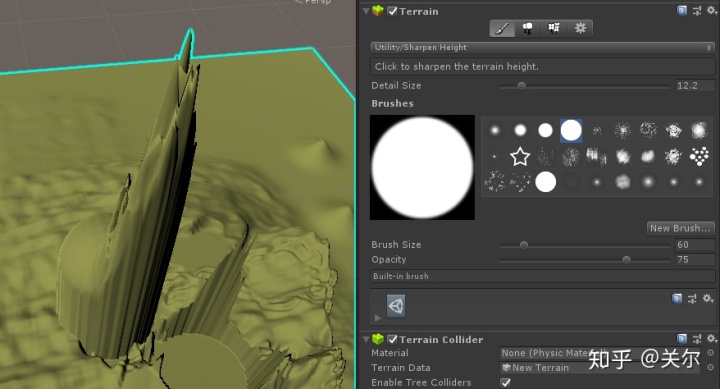Select the Paint Terrain brush tab
The height and width of the screenshot is (389, 720).
[502, 28]
